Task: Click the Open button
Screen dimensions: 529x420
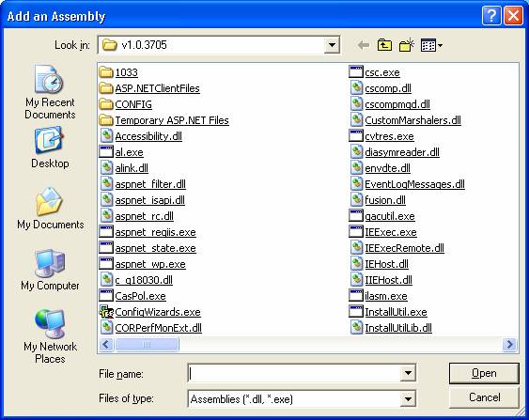Action: (484, 373)
